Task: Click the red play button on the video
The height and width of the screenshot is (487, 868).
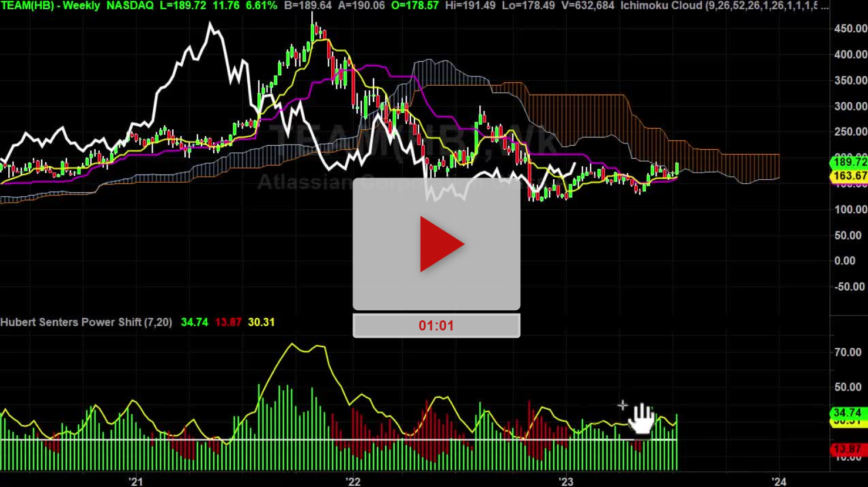Action: coord(442,244)
